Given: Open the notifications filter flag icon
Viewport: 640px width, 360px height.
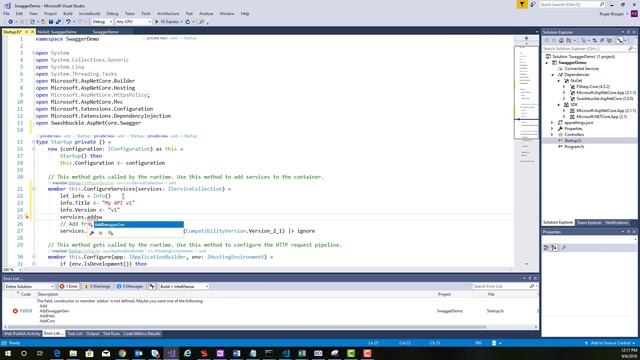Looking at the screenshot, I should tap(522, 4).
